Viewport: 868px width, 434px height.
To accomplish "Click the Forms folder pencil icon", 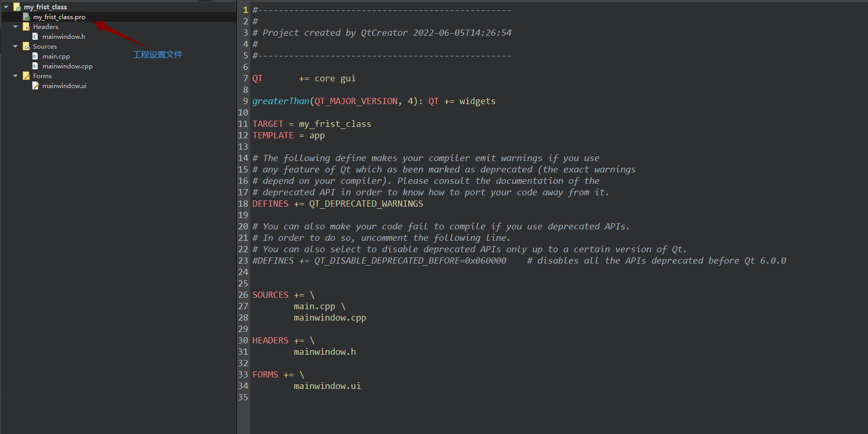I will coord(26,76).
